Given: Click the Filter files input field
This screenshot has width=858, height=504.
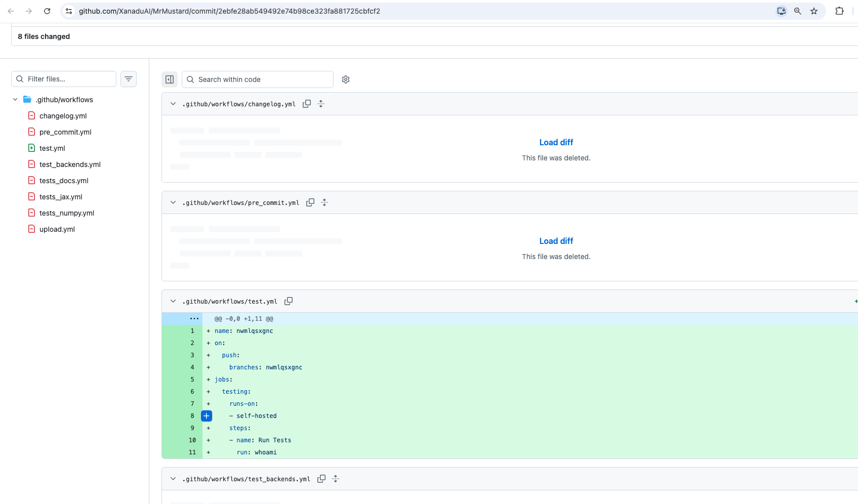Looking at the screenshot, I should coord(64,79).
